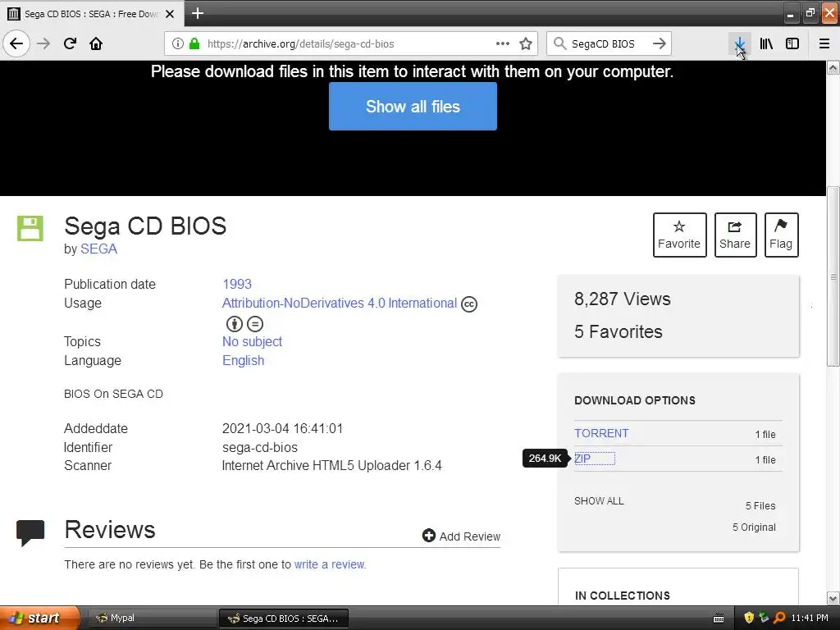
Task: Open the 1993 publication date link
Action: click(237, 284)
